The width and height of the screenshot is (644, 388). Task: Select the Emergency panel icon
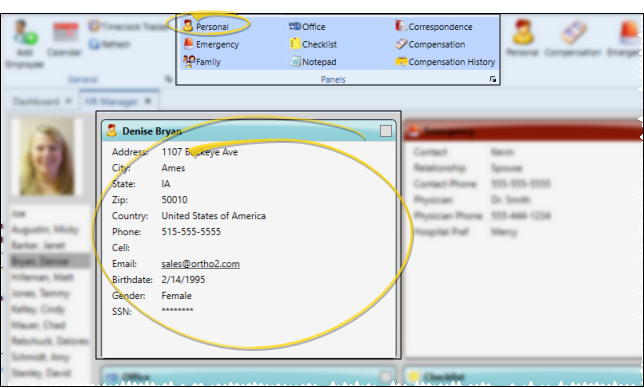tap(188, 44)
